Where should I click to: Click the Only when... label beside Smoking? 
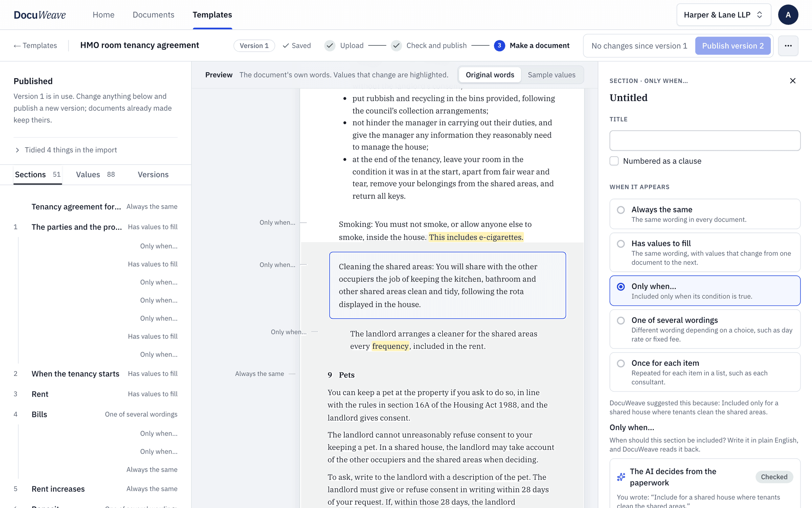(277, 223)
